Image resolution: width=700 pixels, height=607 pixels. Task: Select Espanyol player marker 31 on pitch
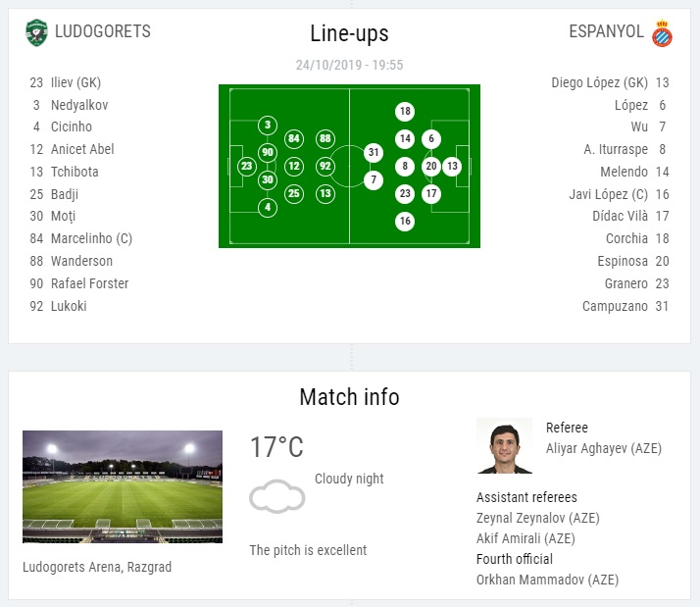tap(374, 152)
